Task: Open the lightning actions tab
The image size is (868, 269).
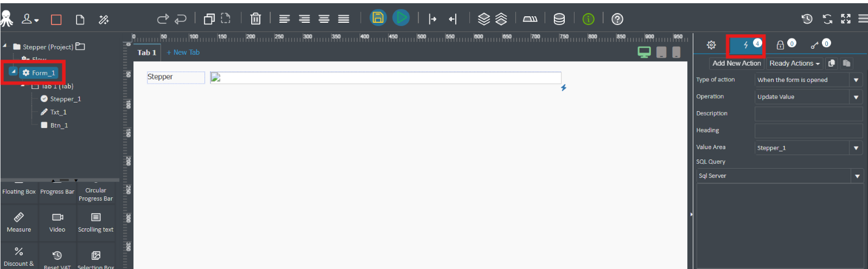Action: [x=746, y=45]
